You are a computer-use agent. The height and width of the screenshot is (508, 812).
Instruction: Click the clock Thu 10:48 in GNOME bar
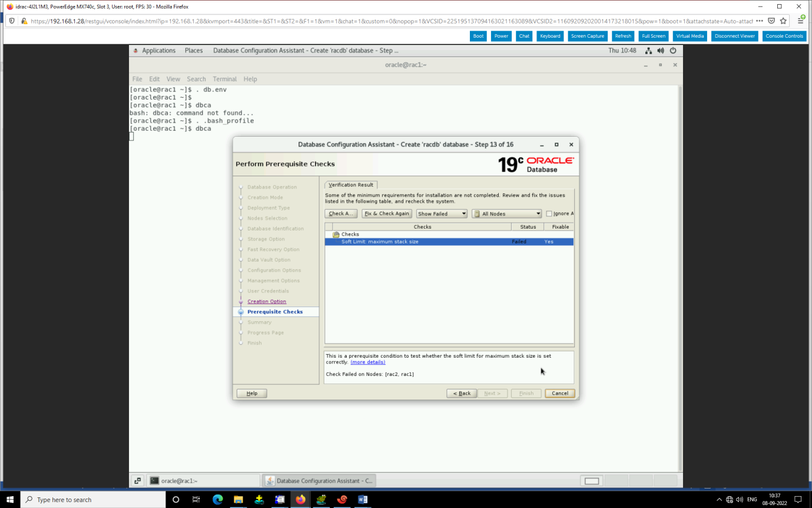(622, 51)
